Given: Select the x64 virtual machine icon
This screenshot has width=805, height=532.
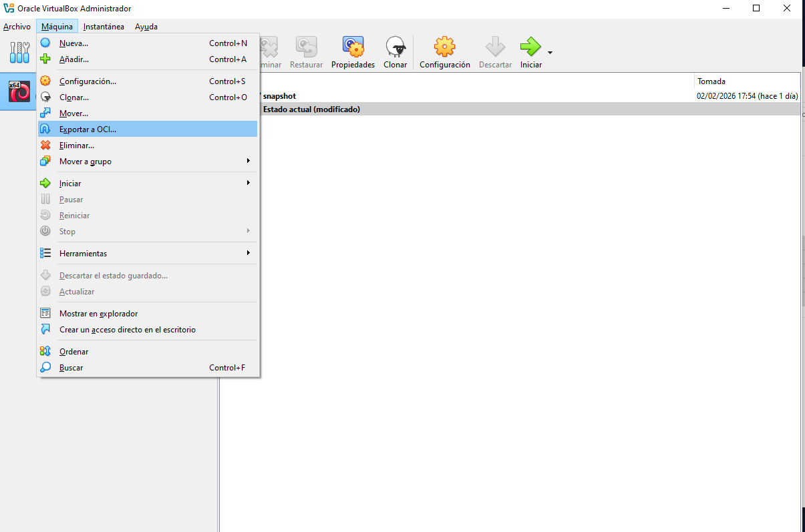Looking at the screenshot, I should click(19, 91).
